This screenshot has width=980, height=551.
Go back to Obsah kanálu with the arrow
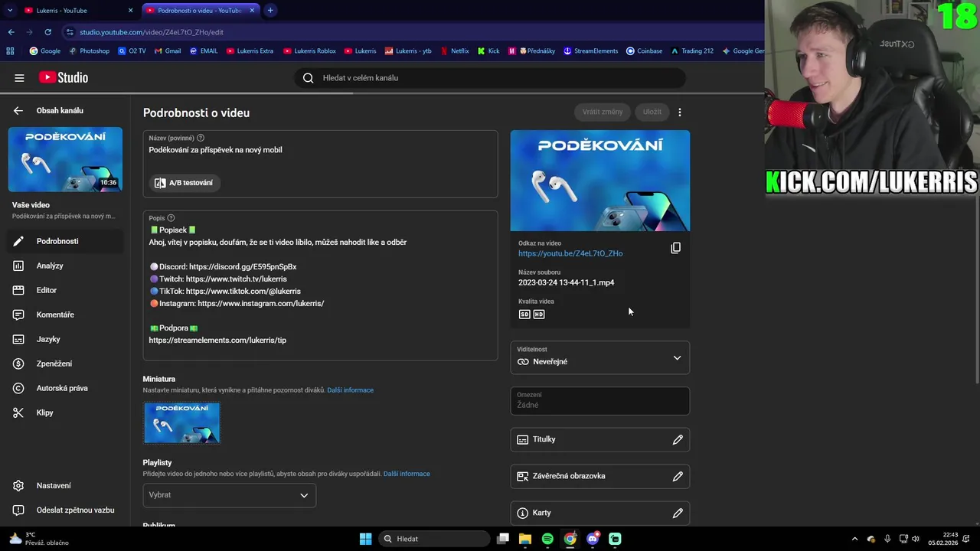18,110
